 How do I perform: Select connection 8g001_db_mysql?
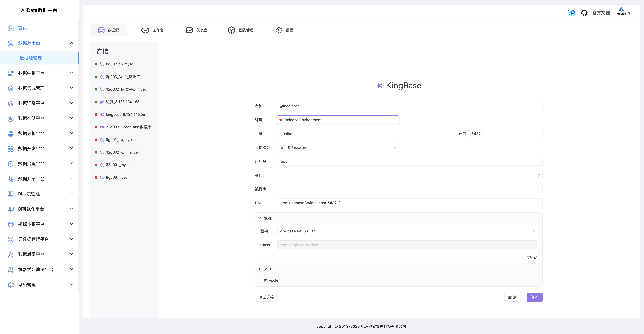(x=120, y=140)
